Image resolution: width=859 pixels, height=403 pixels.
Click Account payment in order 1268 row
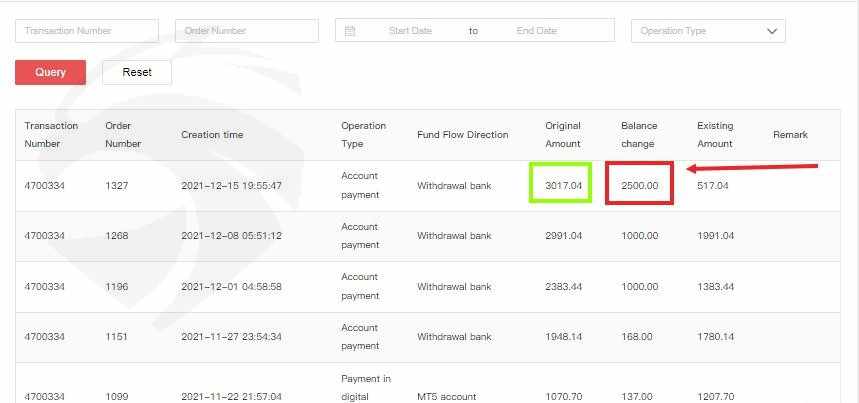pyautogui.click(x=360, y=236)
